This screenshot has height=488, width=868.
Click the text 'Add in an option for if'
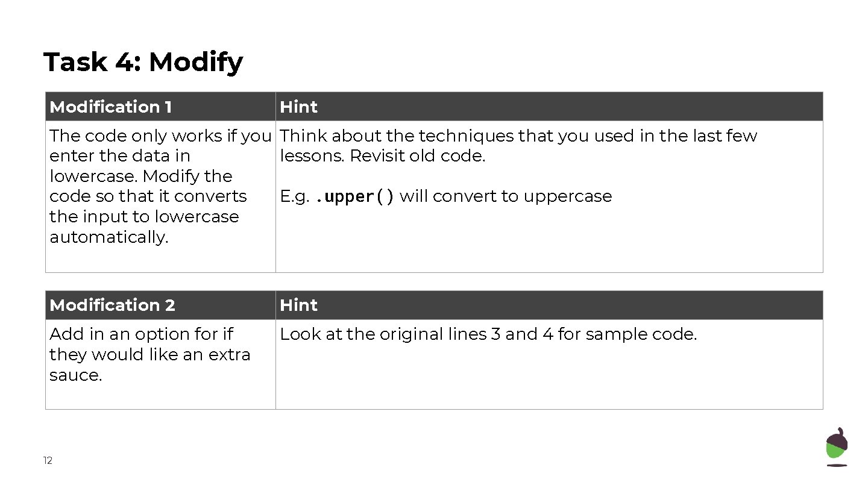click(x=141, y=334)
